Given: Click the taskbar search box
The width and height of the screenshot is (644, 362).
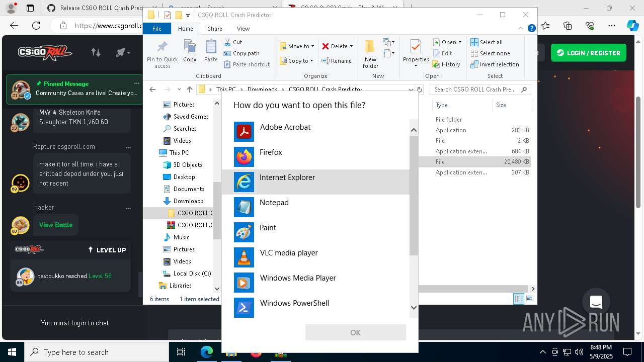Looking at the screenshot, I should pos(97,352).
